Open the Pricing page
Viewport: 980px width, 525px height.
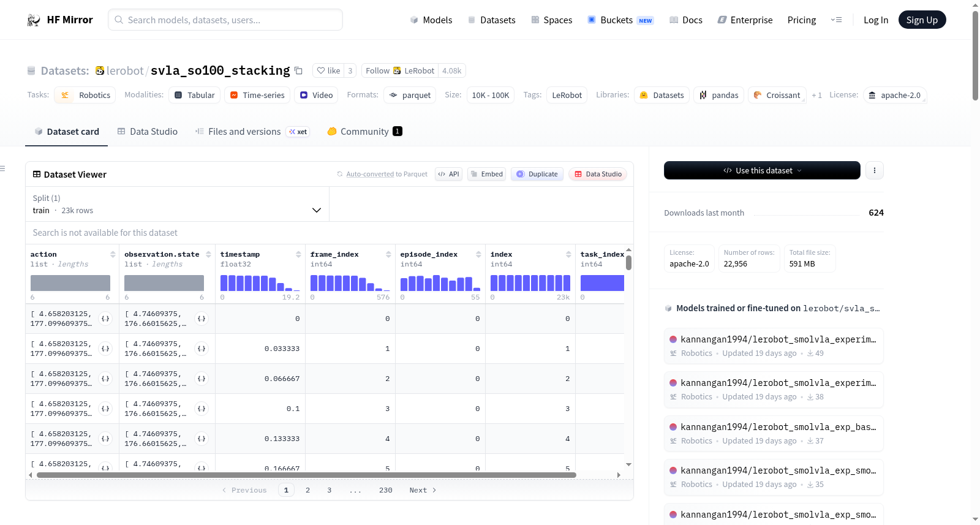click(x=802, y=20)
